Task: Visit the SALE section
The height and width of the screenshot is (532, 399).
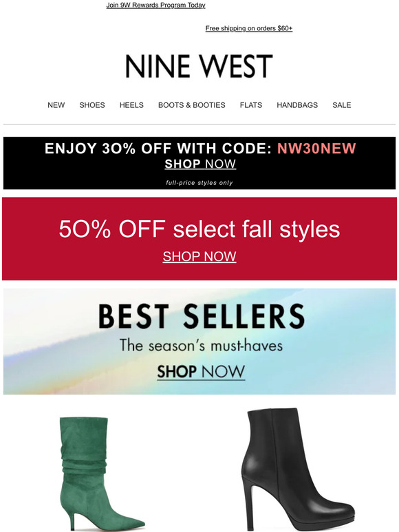Action: [x=342, y=105]
